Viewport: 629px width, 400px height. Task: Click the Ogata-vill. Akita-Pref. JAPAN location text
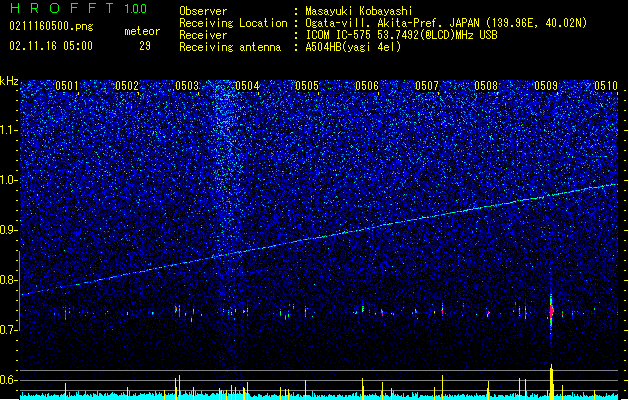446,23
